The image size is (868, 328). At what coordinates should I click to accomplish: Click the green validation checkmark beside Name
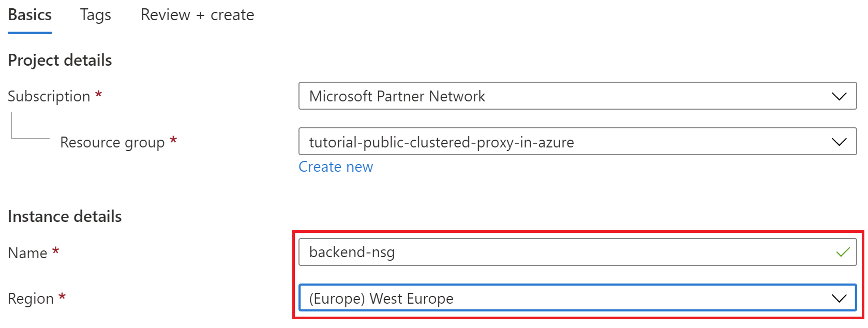(842, 252)
